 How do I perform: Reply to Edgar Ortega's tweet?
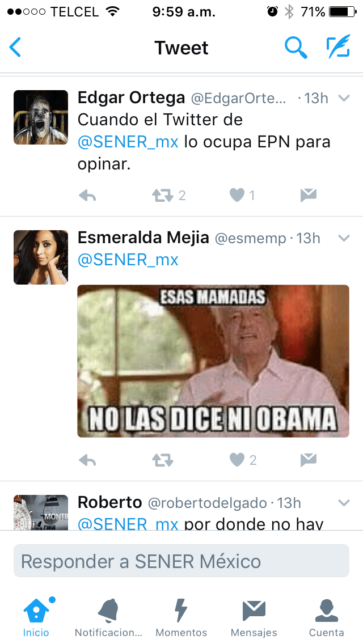87,196
